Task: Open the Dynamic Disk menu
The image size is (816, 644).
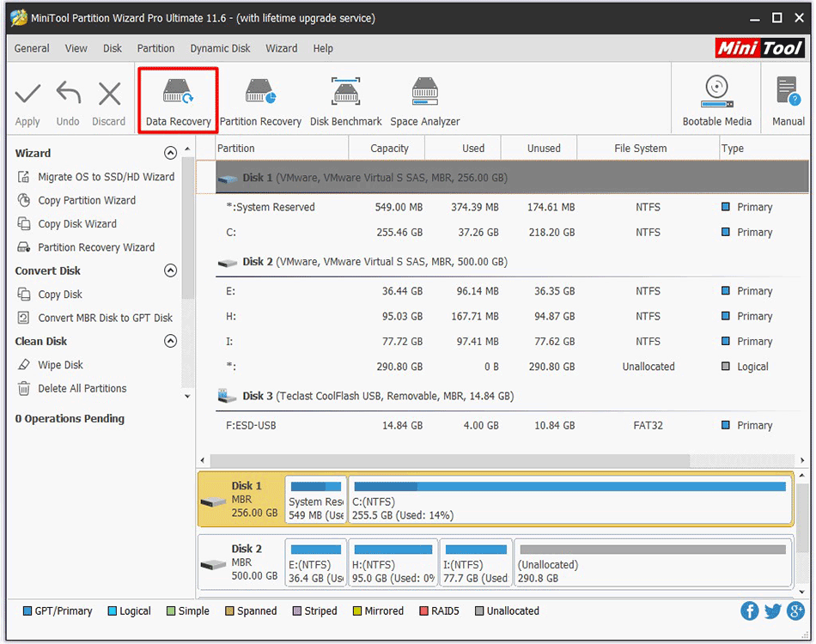Action: point(220,48)
